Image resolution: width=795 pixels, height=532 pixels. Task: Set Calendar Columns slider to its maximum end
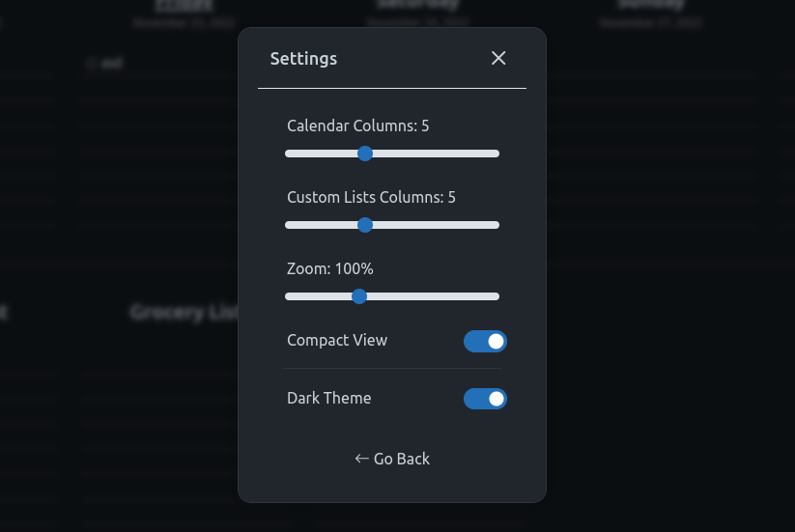497,154
